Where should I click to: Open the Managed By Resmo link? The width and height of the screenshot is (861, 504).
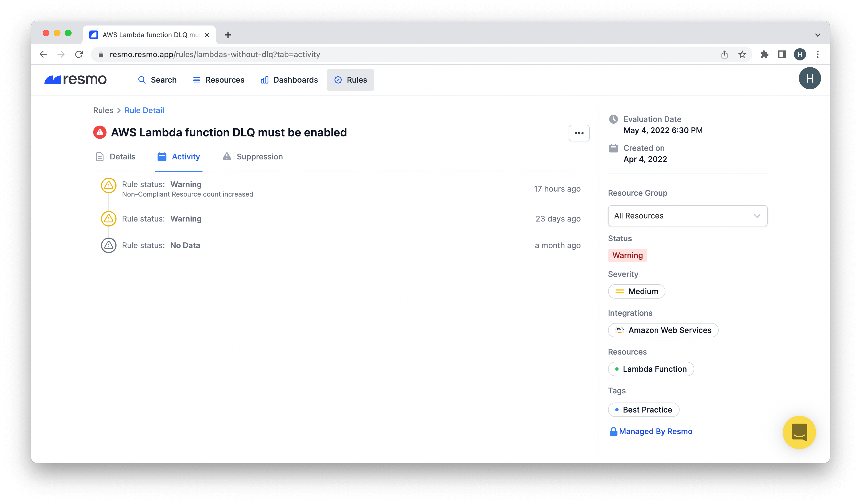click(655, 432)
